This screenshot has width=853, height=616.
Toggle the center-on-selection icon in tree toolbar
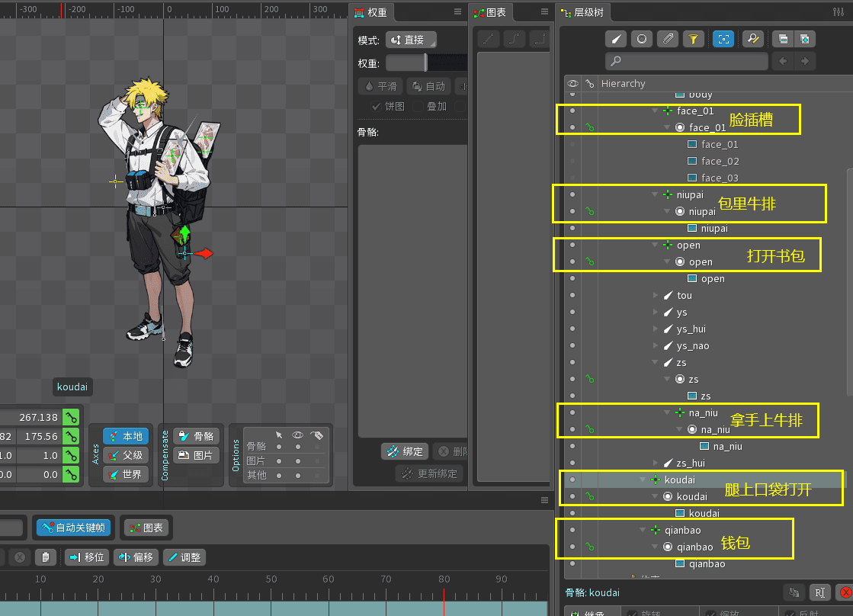pos(723,39)
